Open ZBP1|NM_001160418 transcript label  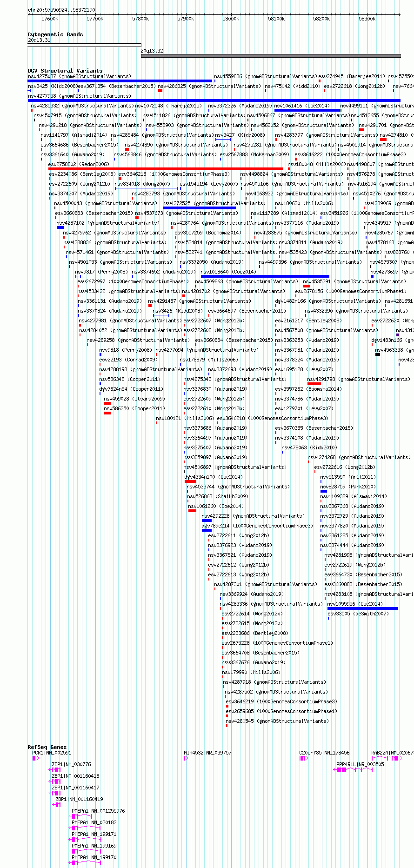(75, 776)
